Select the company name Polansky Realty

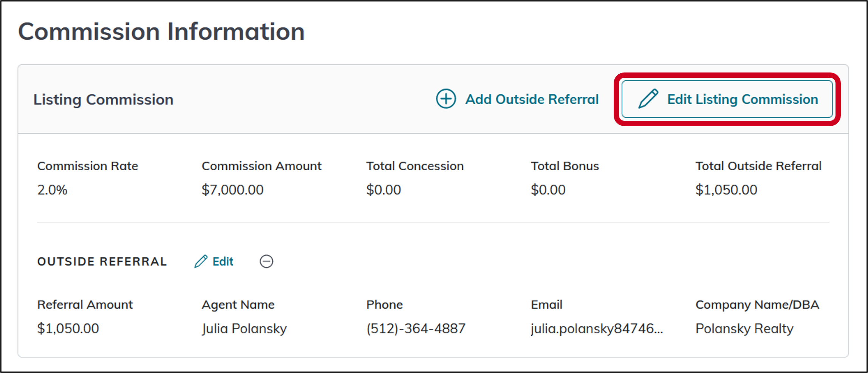point(744,329)
